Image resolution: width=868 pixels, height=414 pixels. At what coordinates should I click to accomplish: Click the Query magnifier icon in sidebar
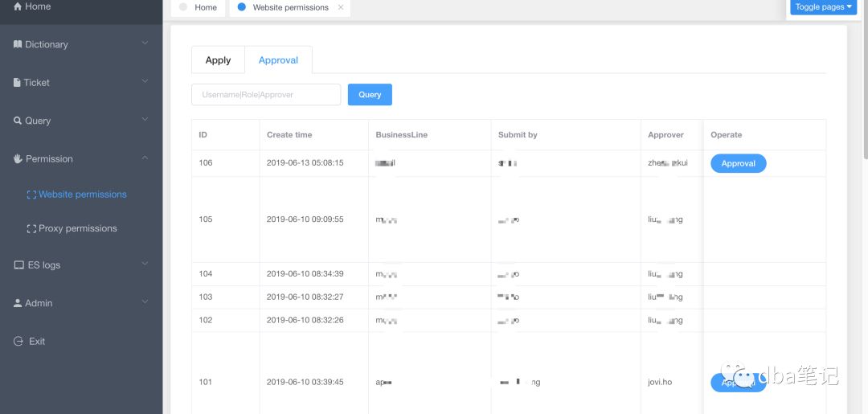tap(18, 121)
